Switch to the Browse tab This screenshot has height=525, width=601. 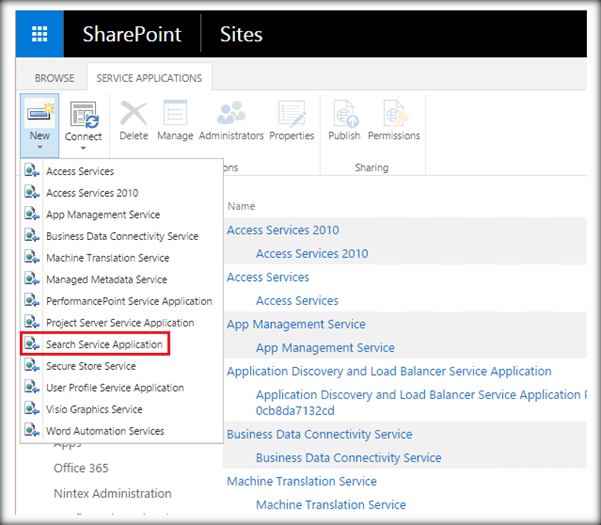(x=54, y=78)
